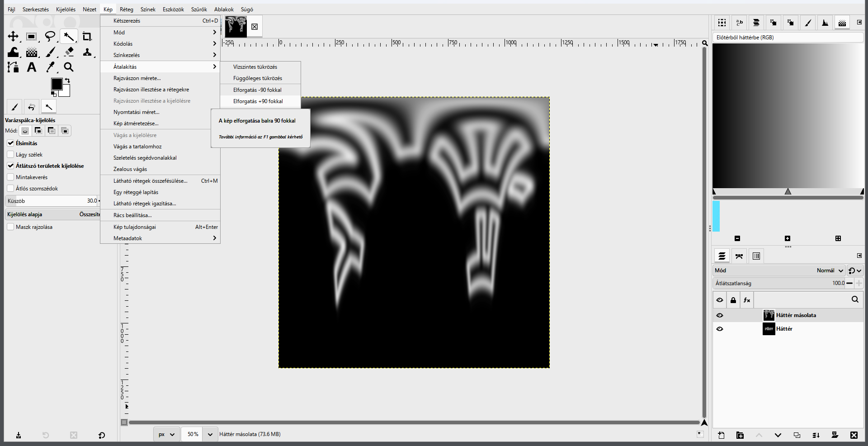The width and height of the screenshot is (868, 446).
Task: Click the black foreground color swatch
Action: pyautogui.click(x=57, y=84)
